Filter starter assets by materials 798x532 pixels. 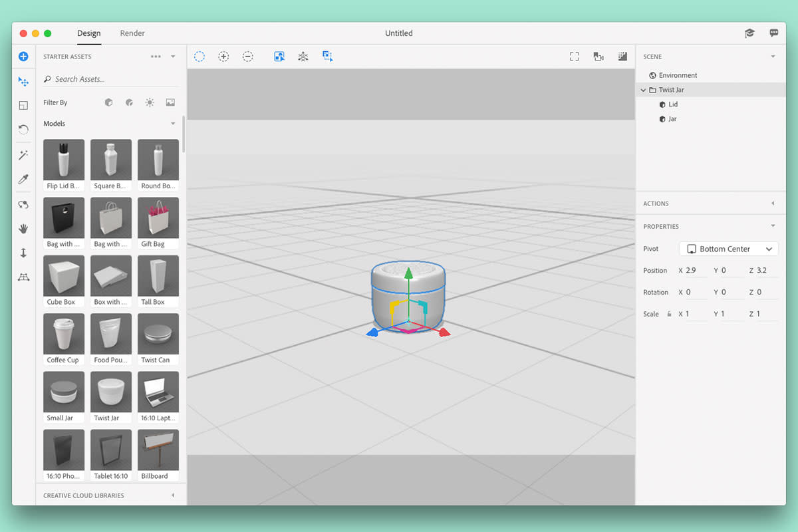click(129, 102)
